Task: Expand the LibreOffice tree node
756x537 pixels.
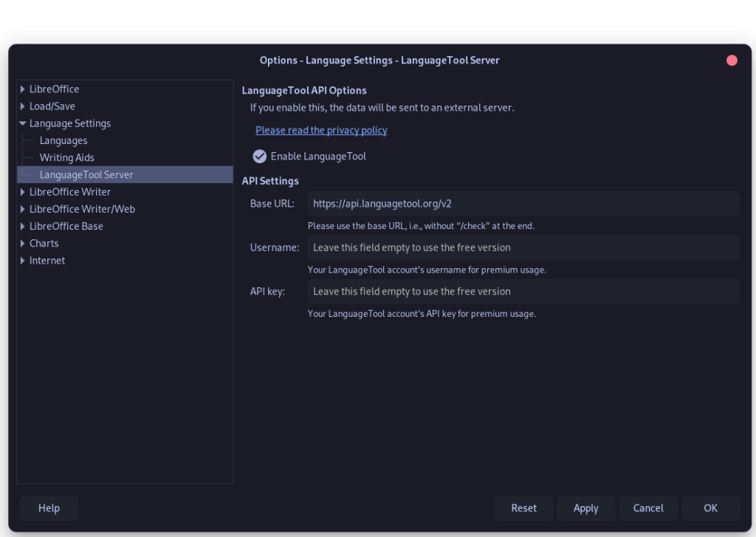Action: coord(23,89)
